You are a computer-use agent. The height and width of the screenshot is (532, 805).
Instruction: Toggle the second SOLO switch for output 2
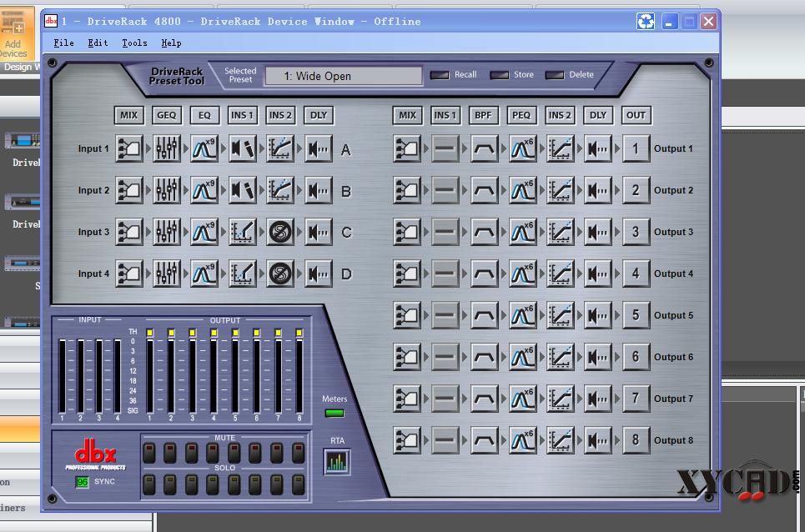point(170,484)
